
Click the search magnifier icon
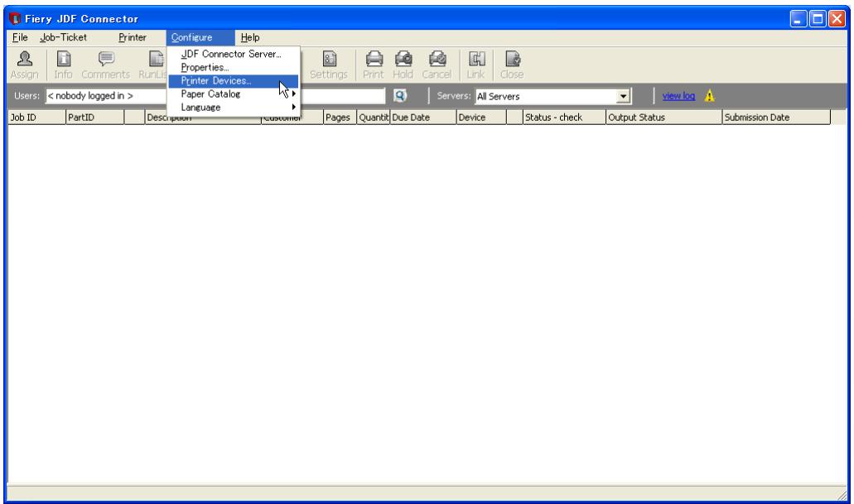coord(400,96)
